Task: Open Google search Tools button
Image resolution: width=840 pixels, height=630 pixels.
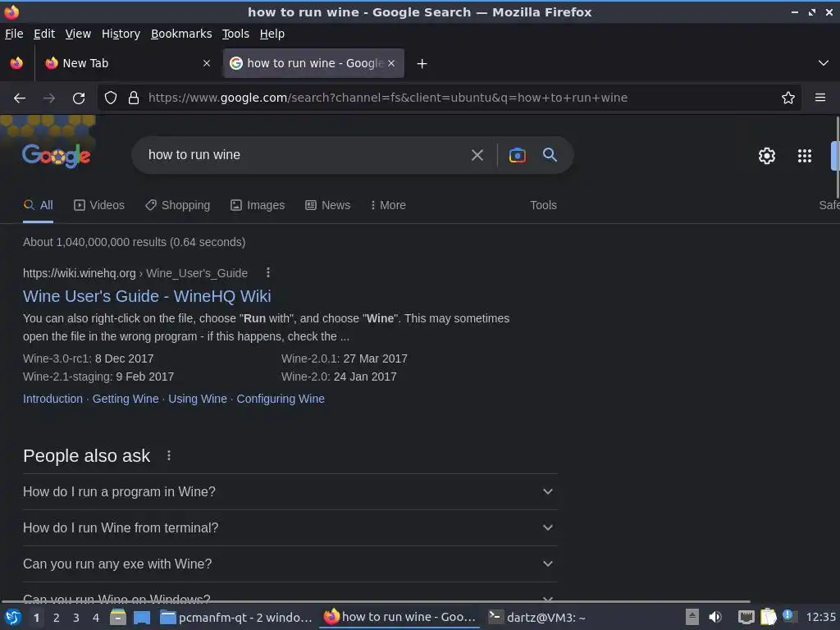Action: click(x=543, y=205)
